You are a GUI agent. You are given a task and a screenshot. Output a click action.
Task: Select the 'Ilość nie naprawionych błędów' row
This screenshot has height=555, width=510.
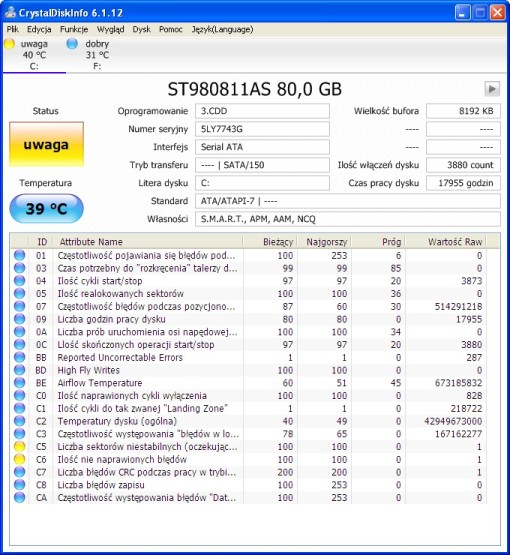pyautogui.click(x=248, y=459)
